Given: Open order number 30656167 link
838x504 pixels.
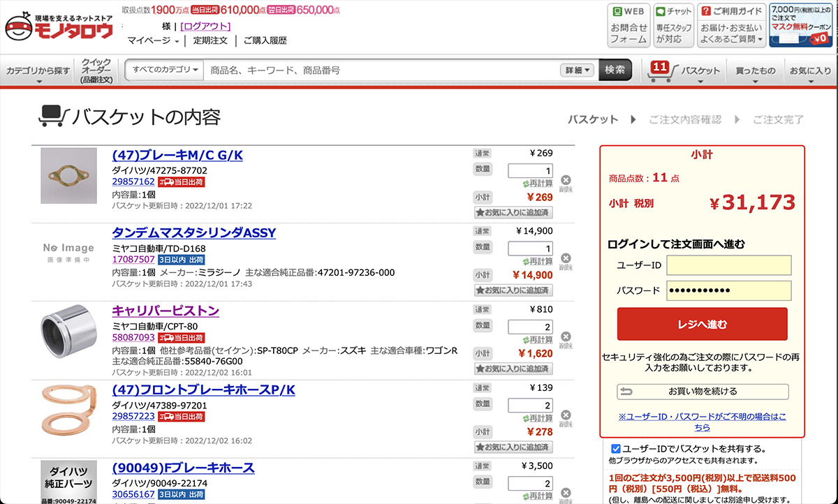Looking at the screenshot, I should coord(133,494).
